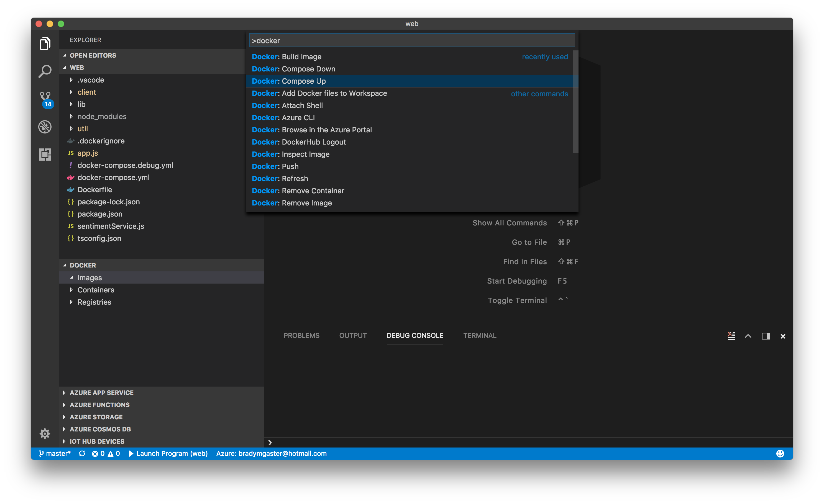This screenshot has width=824, height=504.
Task: Clear the debug console output
Action: 731,336
